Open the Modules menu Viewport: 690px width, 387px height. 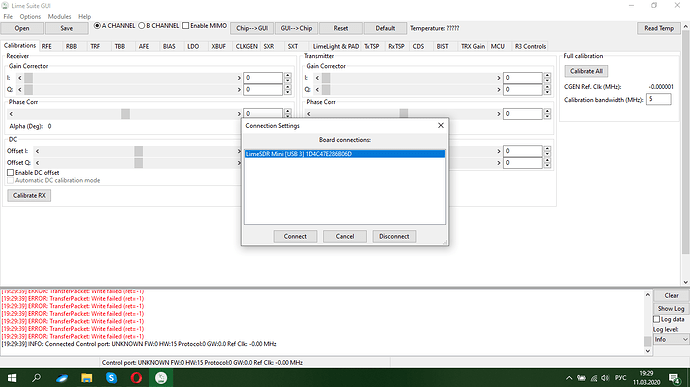pos(59,16)
